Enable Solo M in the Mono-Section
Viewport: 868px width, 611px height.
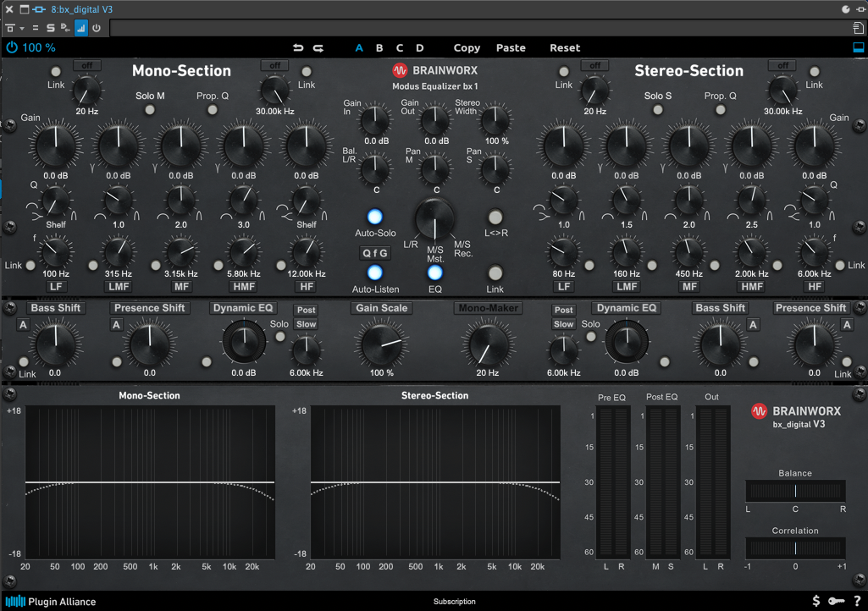[150, 109]
